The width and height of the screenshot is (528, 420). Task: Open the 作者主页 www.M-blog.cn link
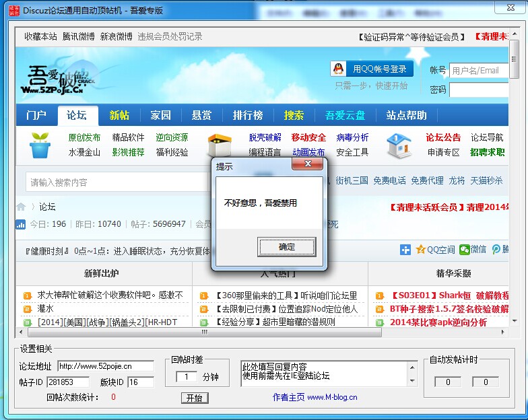315,397
